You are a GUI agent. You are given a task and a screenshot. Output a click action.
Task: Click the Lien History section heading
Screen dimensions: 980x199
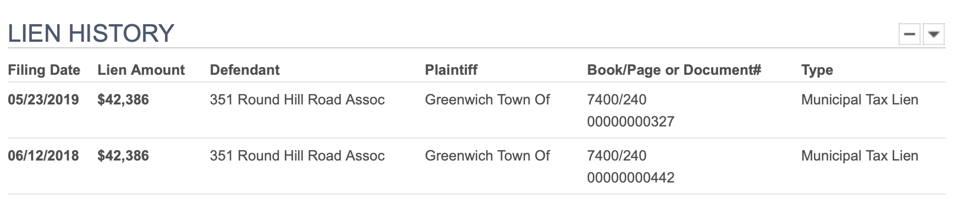click(x=91, y=34)
